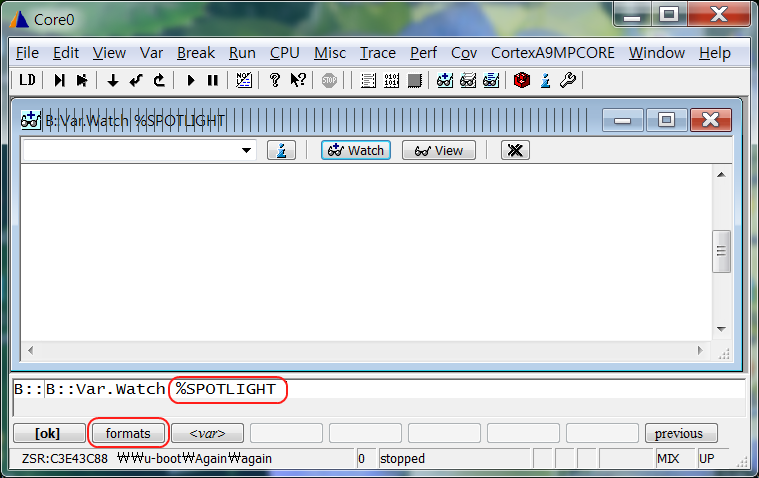The image size is (759, 478).
Task: Click the wrench settings icon
Action: point(567,80)
